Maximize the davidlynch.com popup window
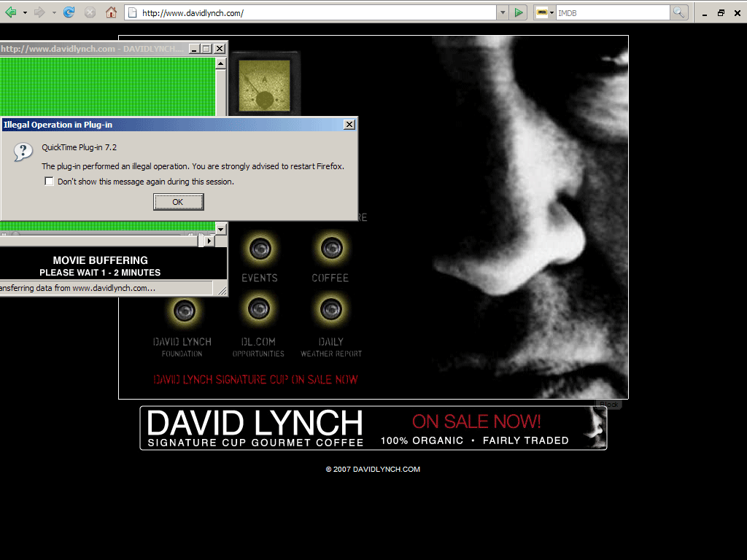747x560 pixels. click(206, 49)
